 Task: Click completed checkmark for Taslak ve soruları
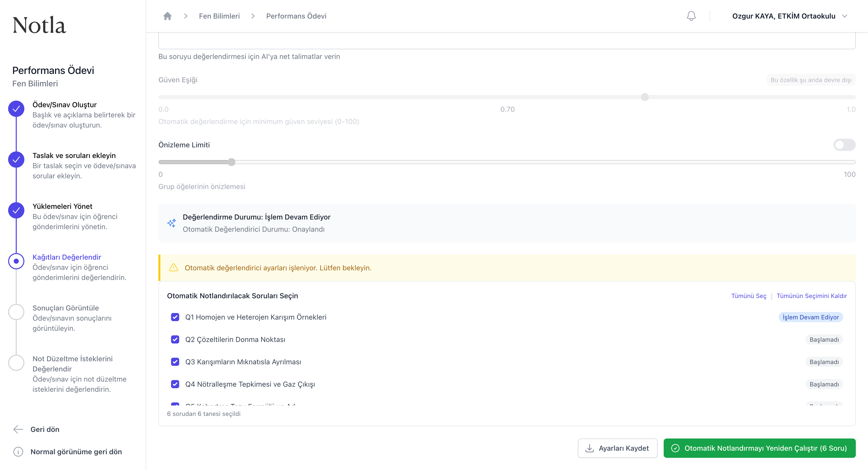[16, 160]
